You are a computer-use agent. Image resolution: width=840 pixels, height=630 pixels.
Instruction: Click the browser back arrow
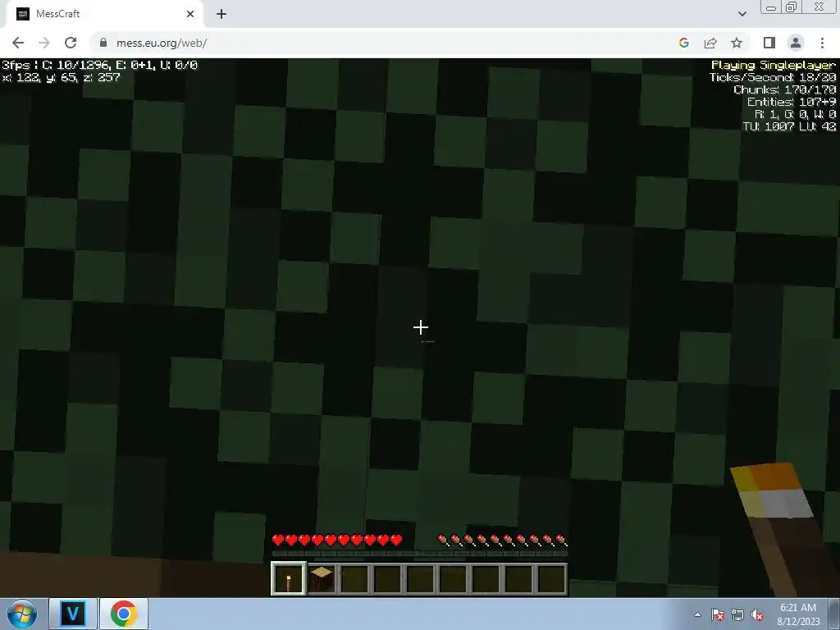click(x=18, y=43)
